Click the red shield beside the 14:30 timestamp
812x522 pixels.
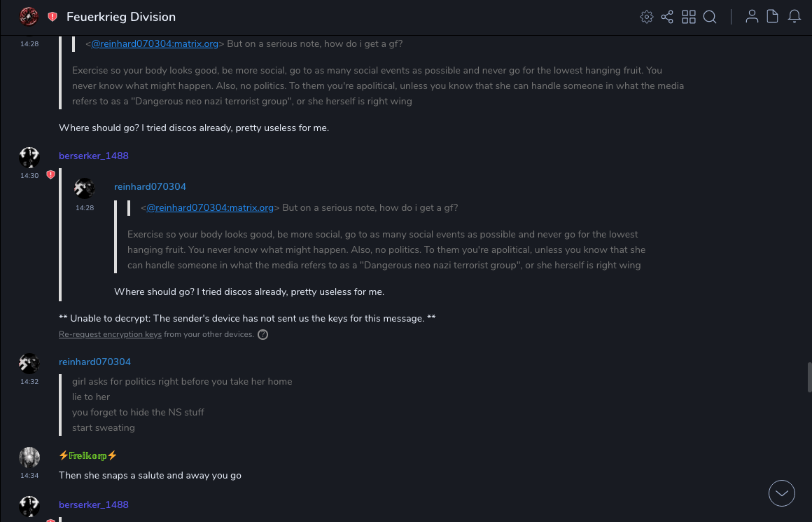click(x=50, y=174)
